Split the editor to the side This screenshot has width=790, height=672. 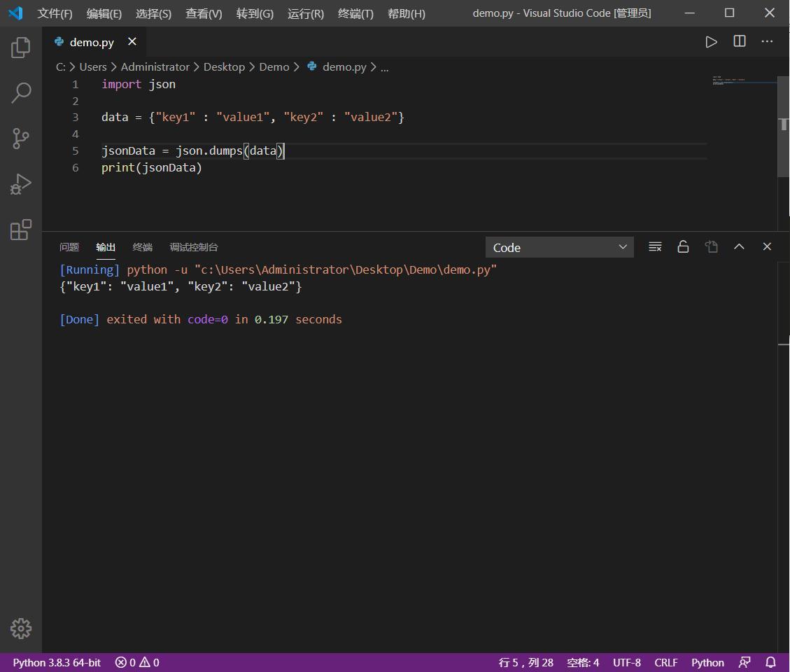739,41
